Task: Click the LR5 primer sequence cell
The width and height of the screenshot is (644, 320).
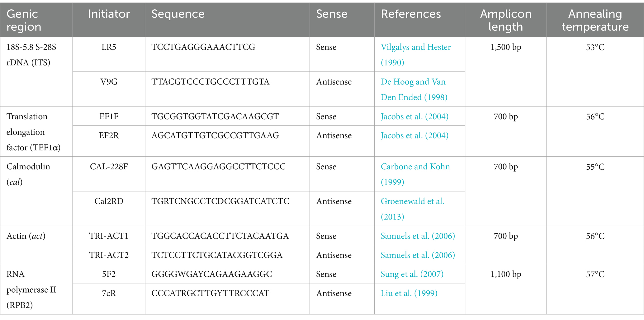Action: 227,54
